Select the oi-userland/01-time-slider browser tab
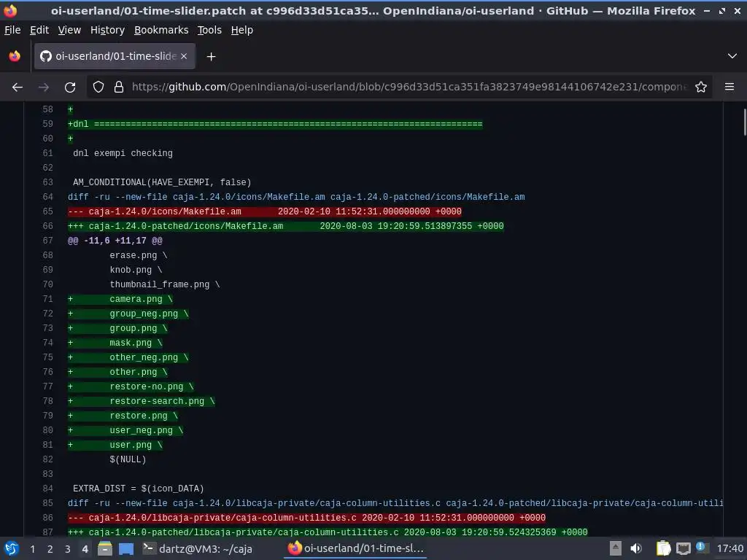Screen dimensions: 747x560 point(115,56)
